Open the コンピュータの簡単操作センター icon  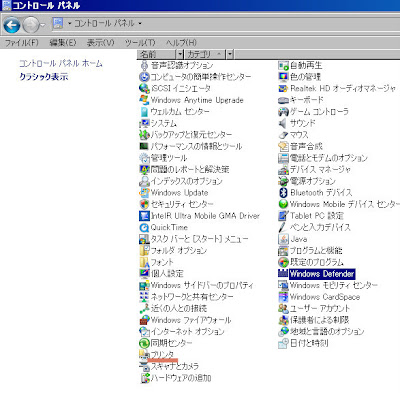click(144, 77)
